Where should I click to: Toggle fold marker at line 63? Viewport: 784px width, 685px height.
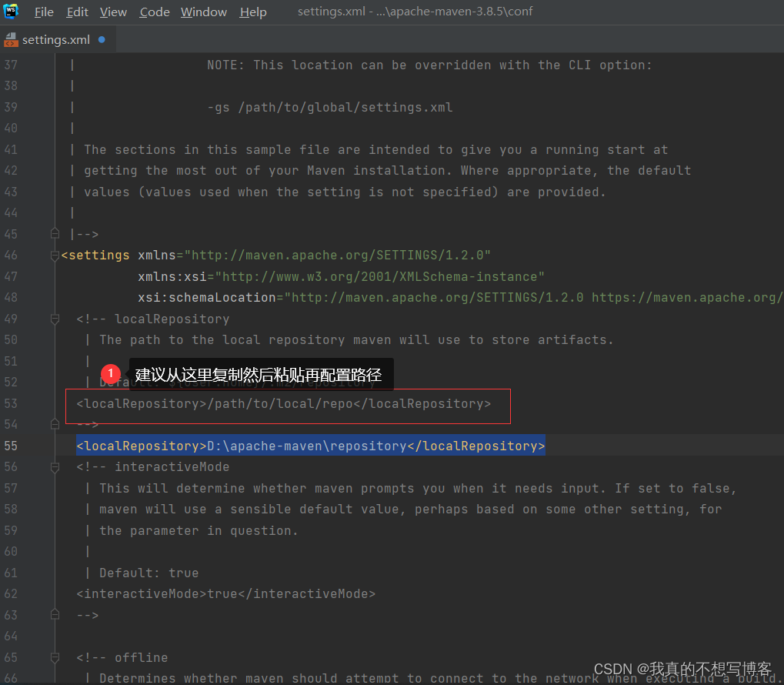(x=55, y=614)
